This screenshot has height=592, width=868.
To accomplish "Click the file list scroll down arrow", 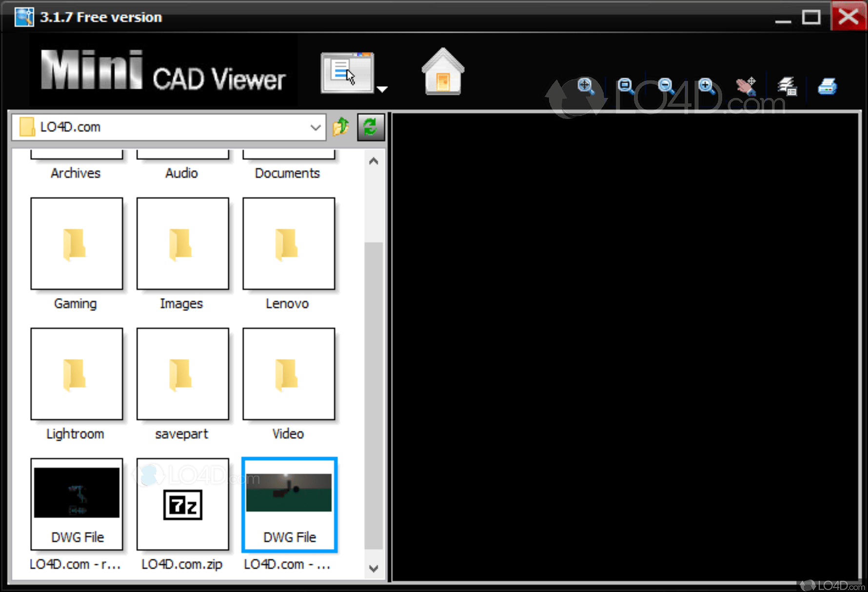I will point(374,568).
